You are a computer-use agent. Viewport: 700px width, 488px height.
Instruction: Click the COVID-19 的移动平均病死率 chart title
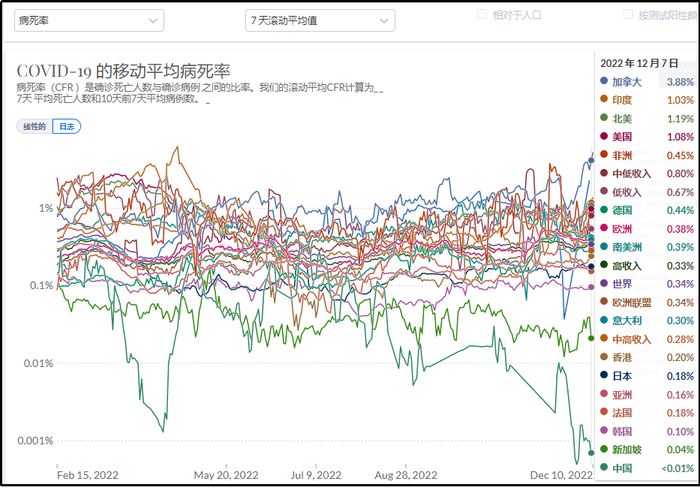[123, 71]
